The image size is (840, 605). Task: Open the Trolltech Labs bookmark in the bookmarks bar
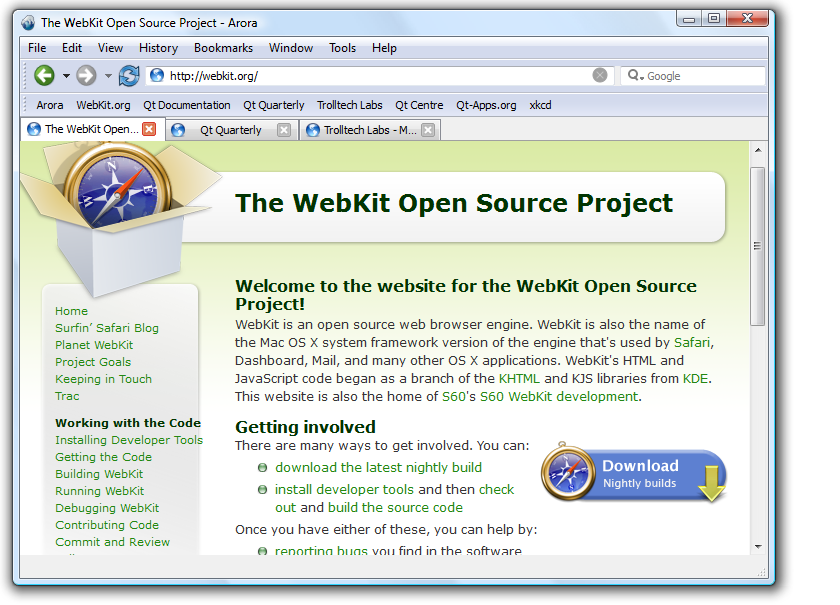point(349,105)
